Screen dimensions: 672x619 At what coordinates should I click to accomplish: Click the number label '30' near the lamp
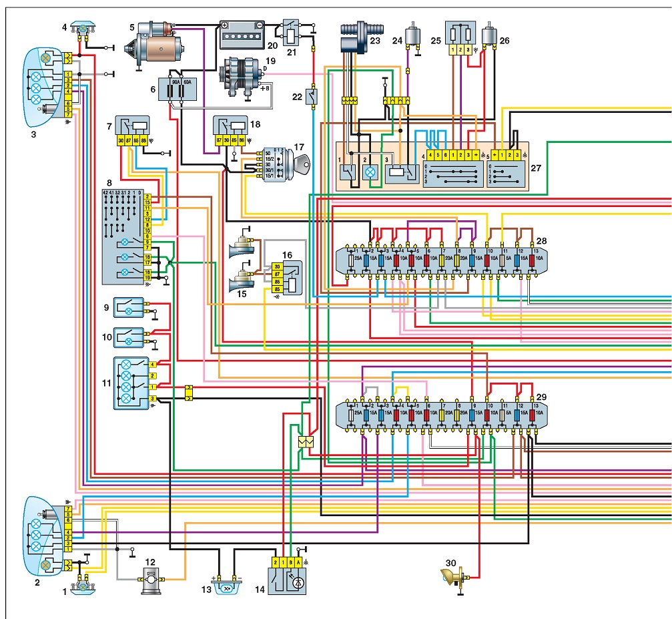coord(451,563)
